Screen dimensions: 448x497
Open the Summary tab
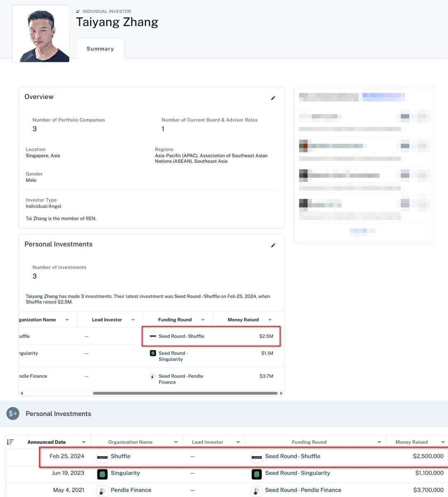pos(100,49)
